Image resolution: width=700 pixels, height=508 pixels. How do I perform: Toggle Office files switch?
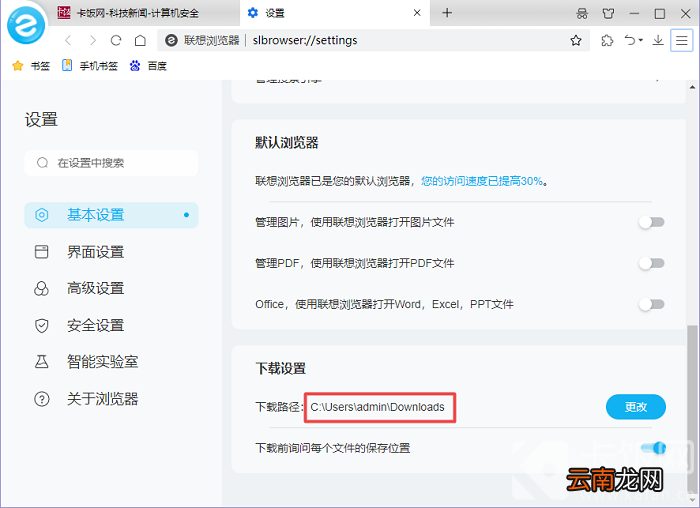(652, 304)
